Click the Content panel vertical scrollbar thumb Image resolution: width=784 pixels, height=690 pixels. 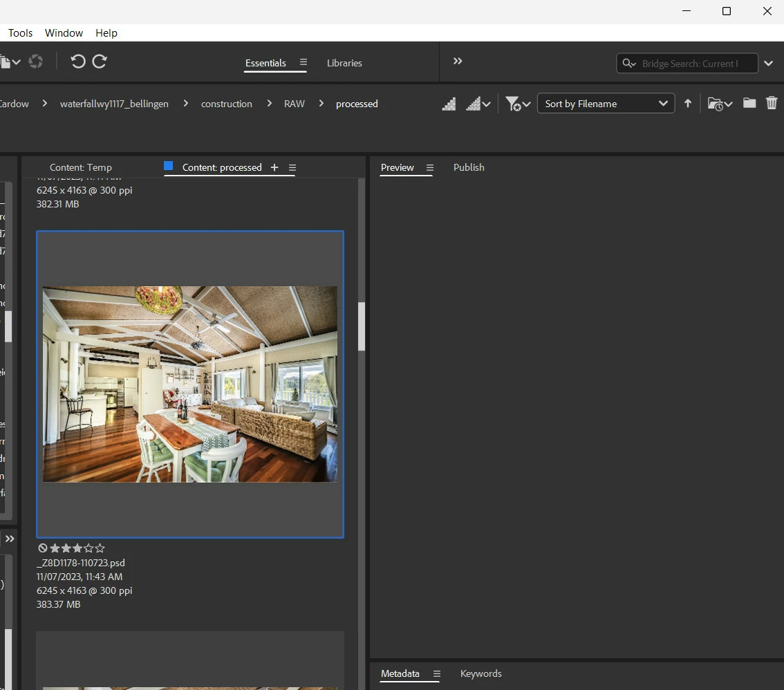coord(362,326)
